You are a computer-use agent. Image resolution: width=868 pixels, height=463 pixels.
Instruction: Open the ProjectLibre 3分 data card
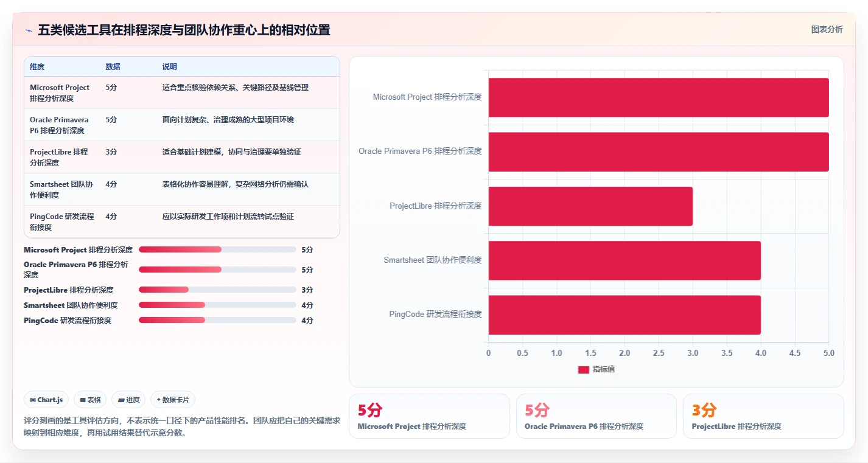click(x=763, y=416)
